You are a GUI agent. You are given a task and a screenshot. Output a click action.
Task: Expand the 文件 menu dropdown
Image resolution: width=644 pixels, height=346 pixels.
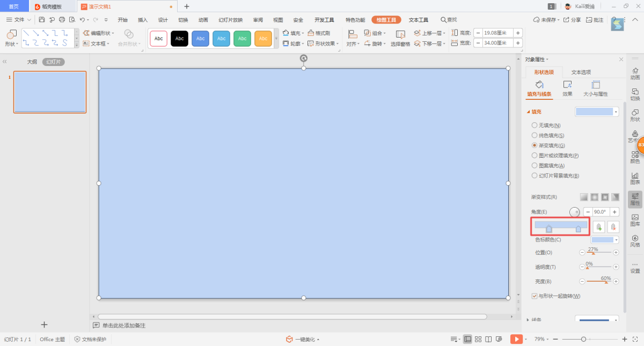(20, 20)
